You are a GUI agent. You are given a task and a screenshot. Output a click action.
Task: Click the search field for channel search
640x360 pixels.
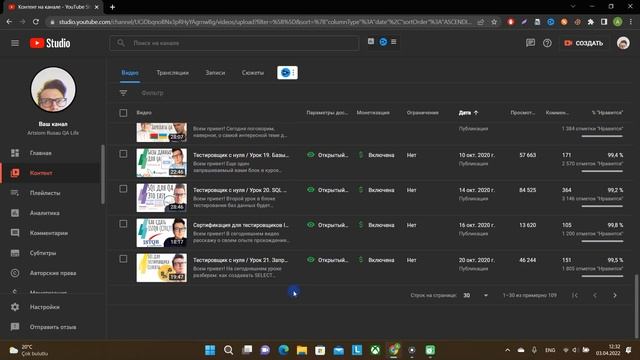tap(234, 43)
